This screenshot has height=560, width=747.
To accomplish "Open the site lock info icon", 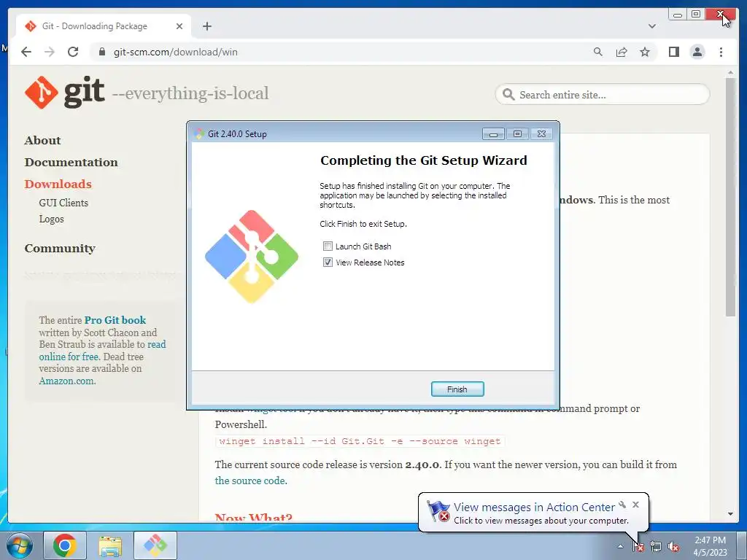I will [x=101, y=52].
